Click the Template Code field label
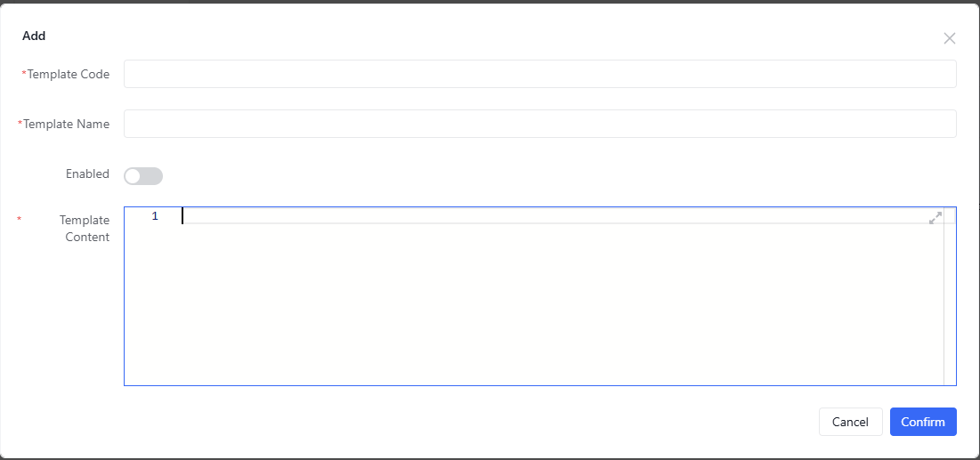 point(69,75)
